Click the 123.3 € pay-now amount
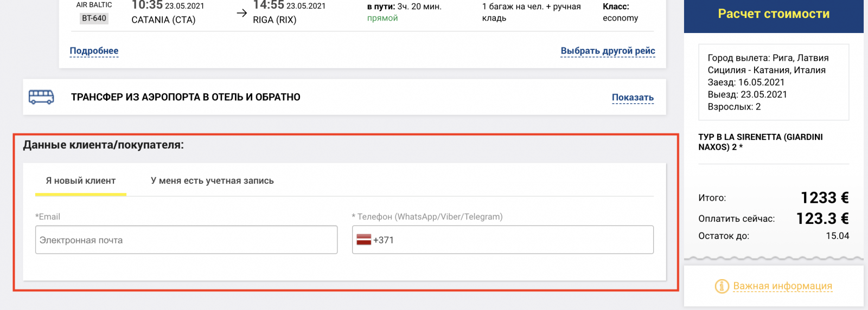 (x=822, y=218)
